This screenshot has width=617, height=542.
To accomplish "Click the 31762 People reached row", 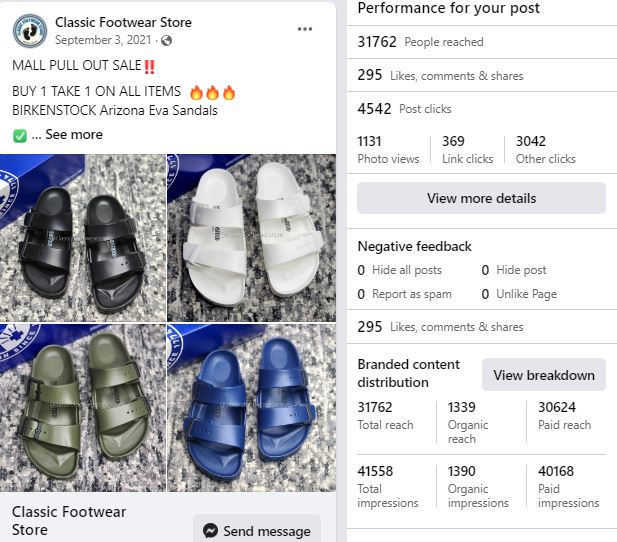I will (x=420, y=42).
